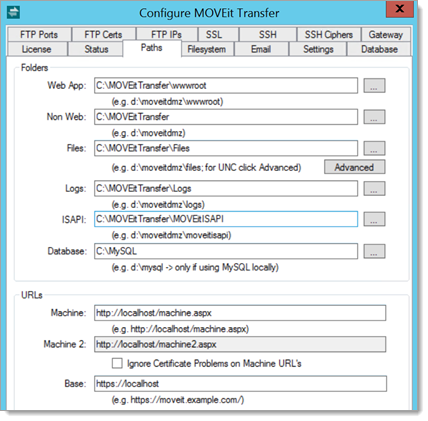Browse for the Non Web folder
This screenshot has height=421, width=428.
point(374,117)
